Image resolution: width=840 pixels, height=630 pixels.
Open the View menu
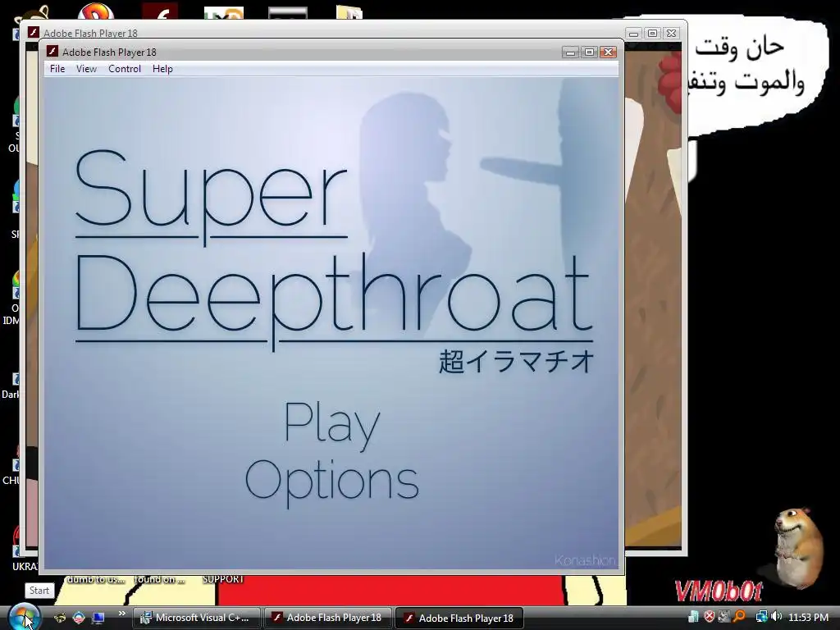coord(86,69)
